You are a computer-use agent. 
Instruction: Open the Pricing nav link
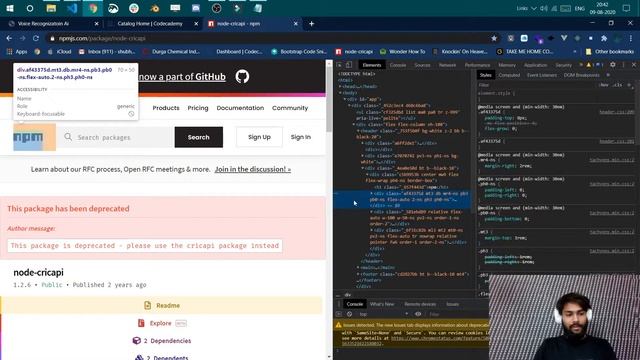198,108
